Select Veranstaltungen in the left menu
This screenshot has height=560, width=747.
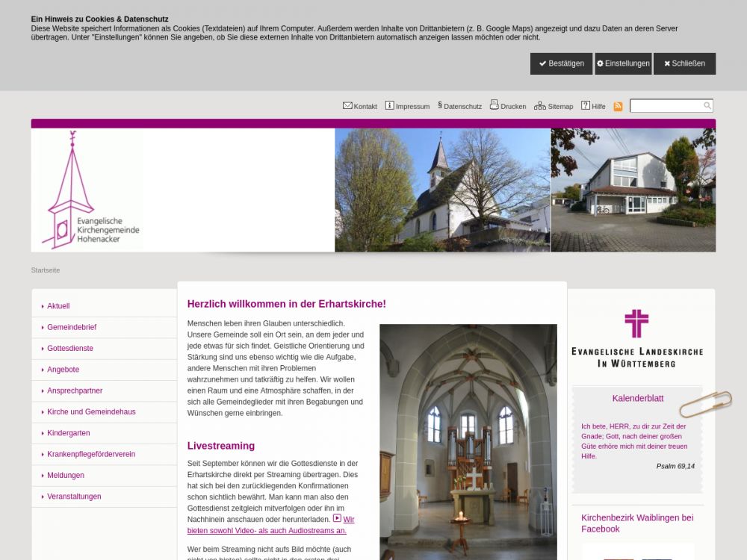click(74, 497)
